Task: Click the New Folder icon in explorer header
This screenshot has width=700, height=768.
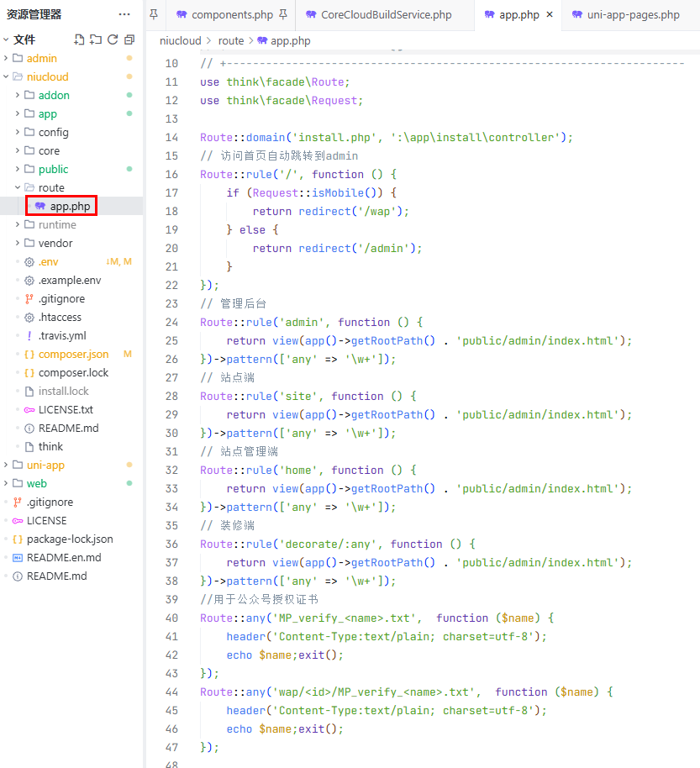Action: (x=96, y=39)
